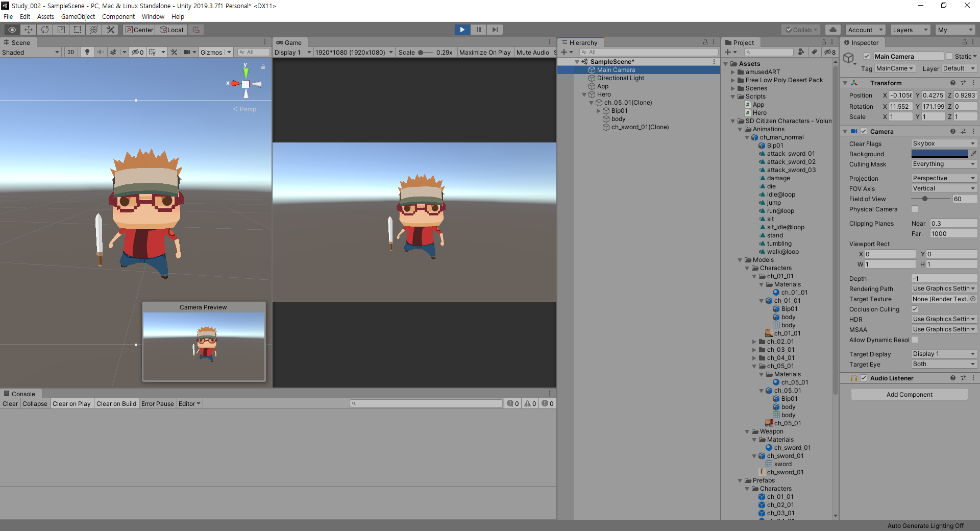Open the File menu
This screenshot has height=531, width=980.
coord(8,16)
